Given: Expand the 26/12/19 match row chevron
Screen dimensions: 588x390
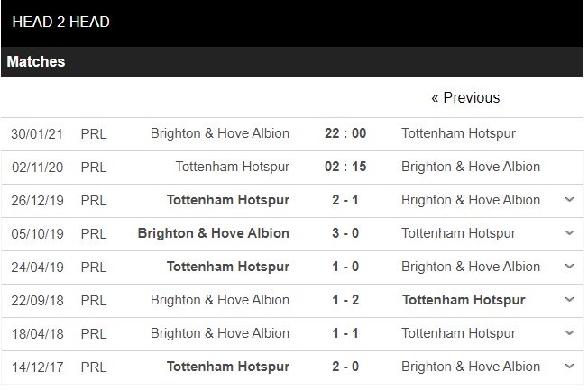Looking at the screenshot, I should pyautogui.click(x=568, y=199).
